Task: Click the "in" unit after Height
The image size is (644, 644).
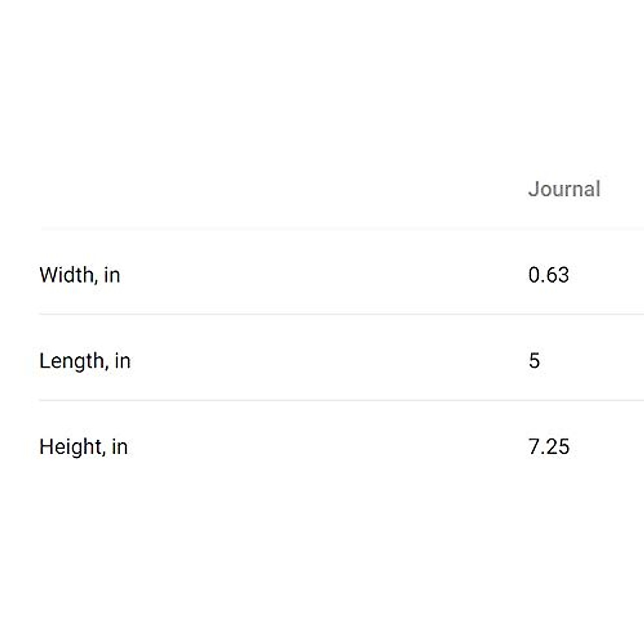Action: click(x=120, y=447)
